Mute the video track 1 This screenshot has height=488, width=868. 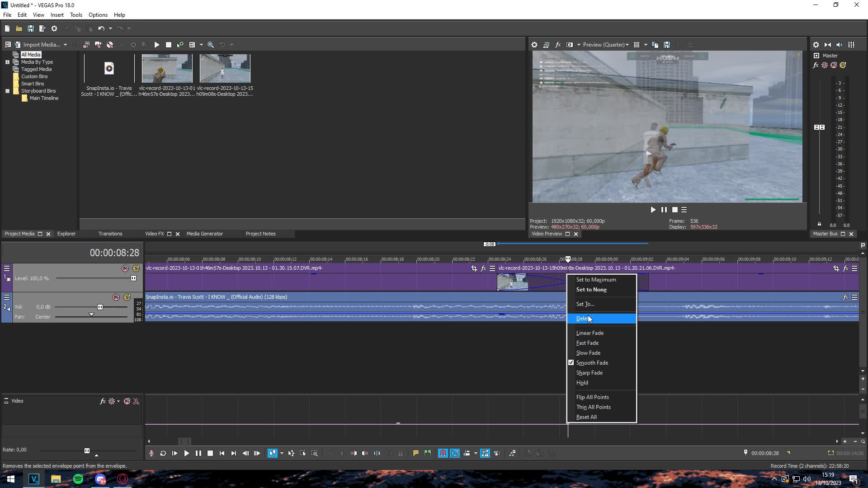pos(125,268)
